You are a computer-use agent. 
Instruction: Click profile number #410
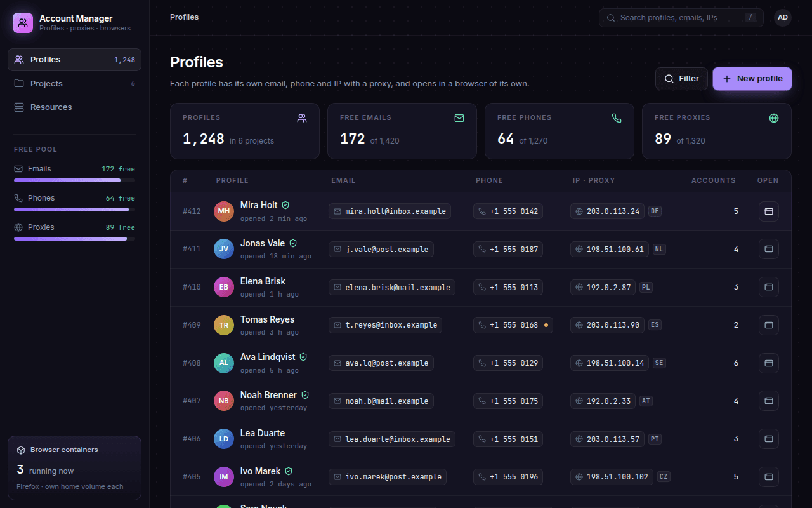click(192, 287)
